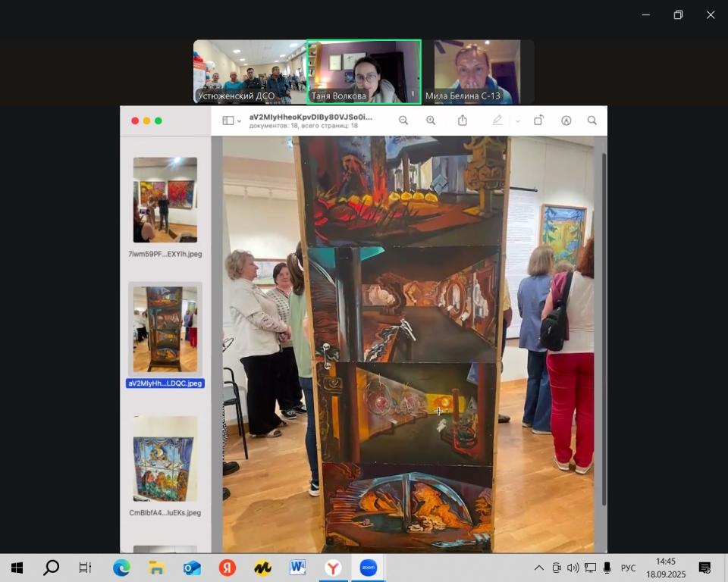Click the file name label 7iwm59PF...EXYlh.jpeg
Screen dimensions: 728x582
(x=165, y=254)
